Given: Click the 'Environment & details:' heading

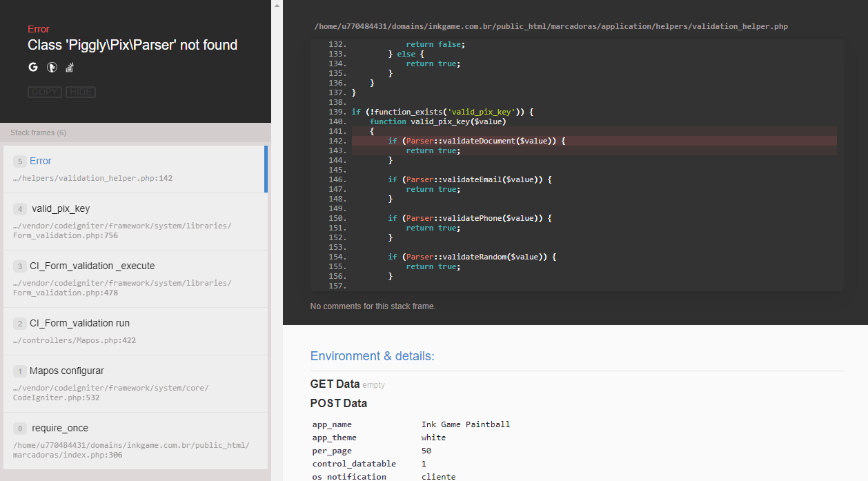Looking at the screenshot, I should click(373, 356).
